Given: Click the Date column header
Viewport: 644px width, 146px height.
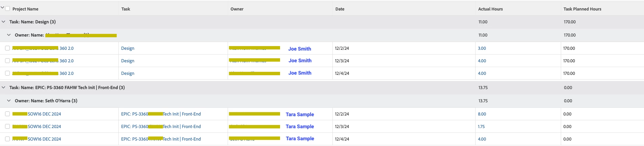Looking at the screenshot, I should click(340, 9).
